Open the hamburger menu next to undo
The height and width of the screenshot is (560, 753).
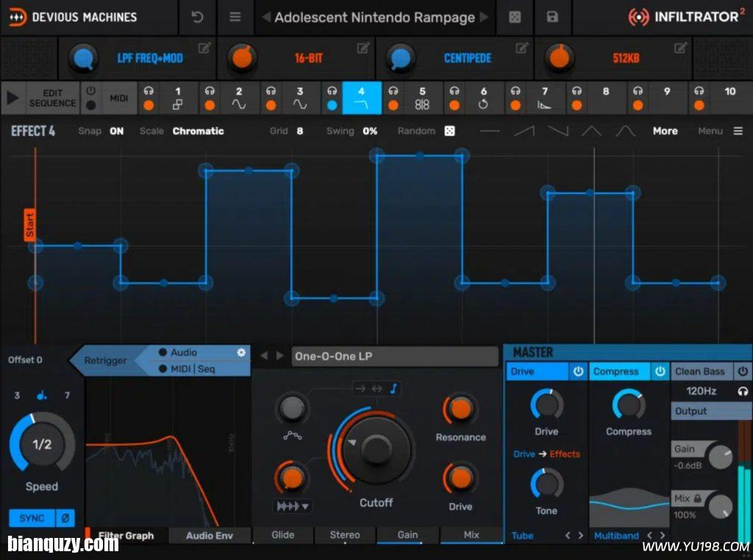235,17
